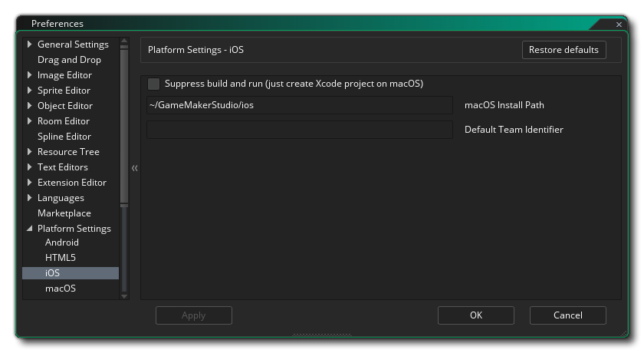The image size is (644, 353).
Task: Collapse the sidebar with the double-chevron icon
Action: pos(134,168)
